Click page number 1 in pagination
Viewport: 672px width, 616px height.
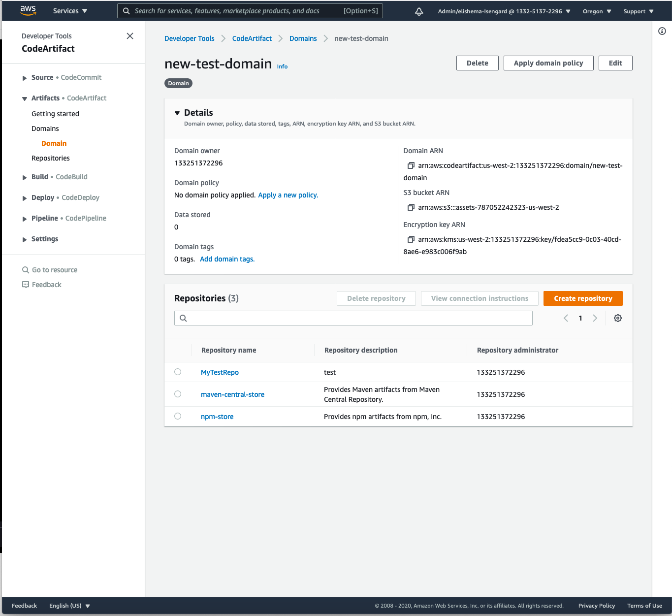click(580, 318)
